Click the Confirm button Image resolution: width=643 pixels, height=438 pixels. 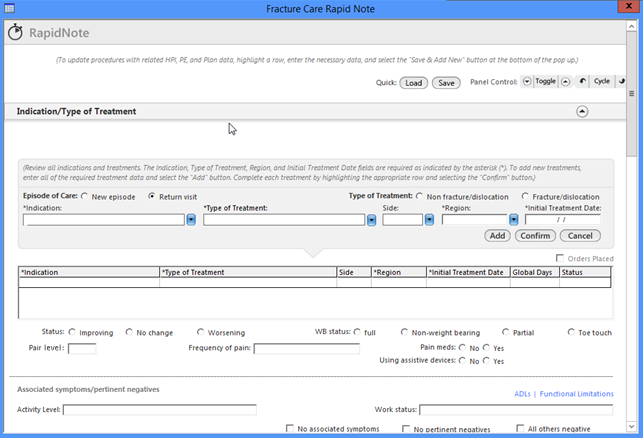535,236
